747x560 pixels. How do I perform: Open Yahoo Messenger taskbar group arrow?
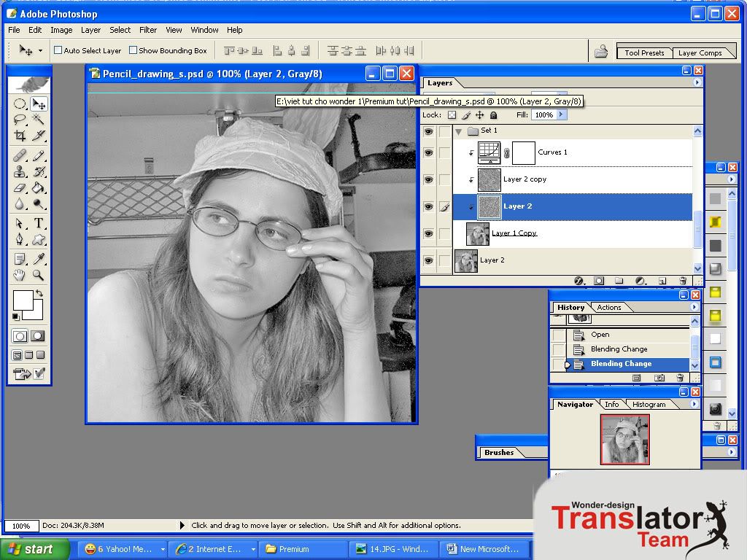(x=163, y=549)
